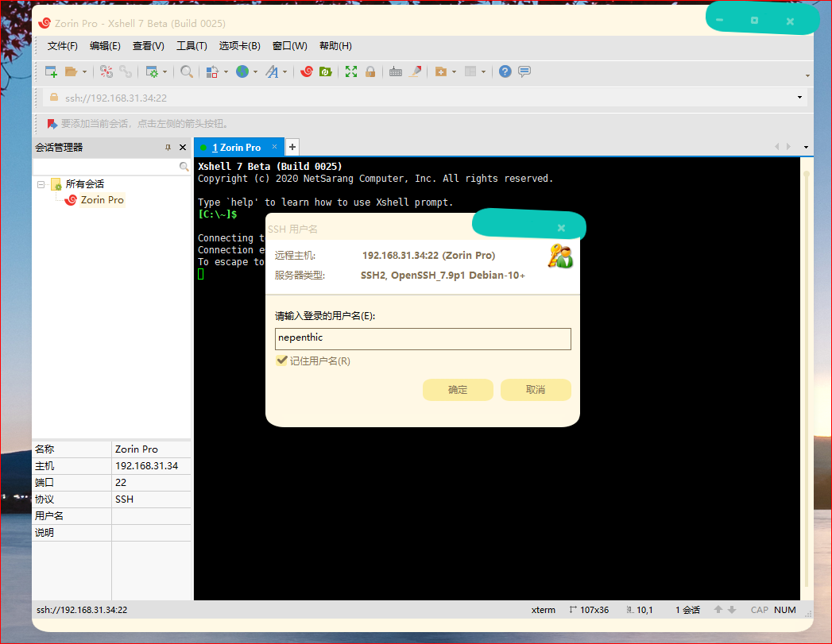
Task: Click xterm in the status bar
Action: (x=544, y=610)
